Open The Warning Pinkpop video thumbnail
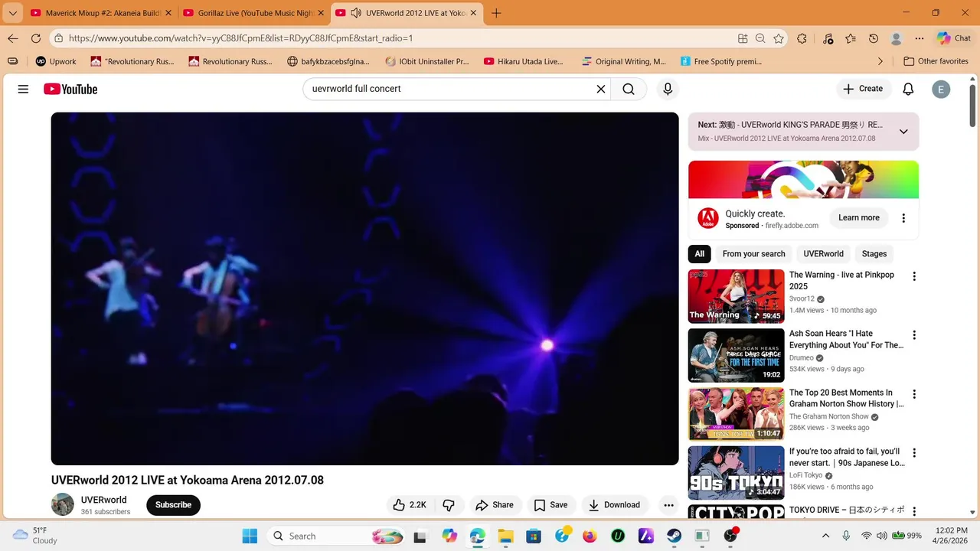The image size is (980, 551). 736,296
